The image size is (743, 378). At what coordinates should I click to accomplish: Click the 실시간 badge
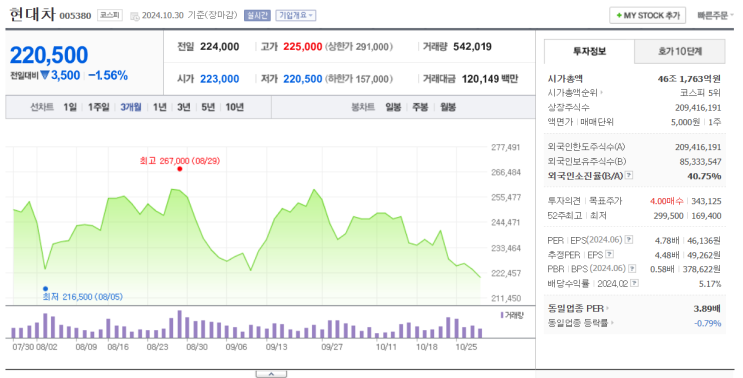[257, 15]
